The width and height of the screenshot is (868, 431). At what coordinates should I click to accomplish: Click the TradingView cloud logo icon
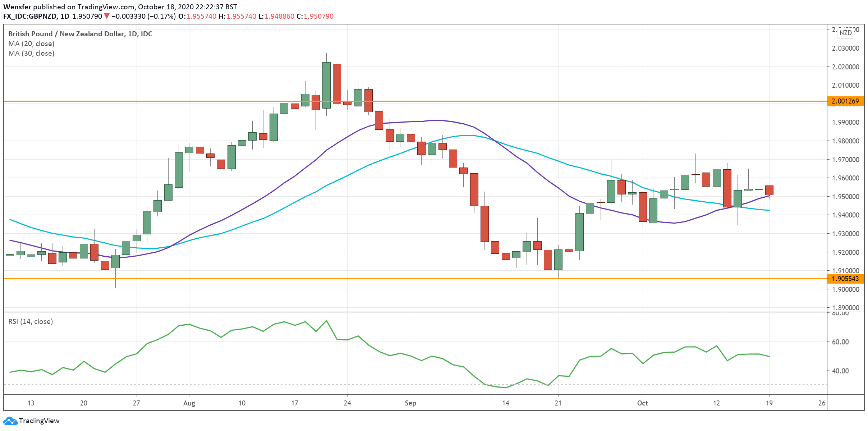[10, 421]
